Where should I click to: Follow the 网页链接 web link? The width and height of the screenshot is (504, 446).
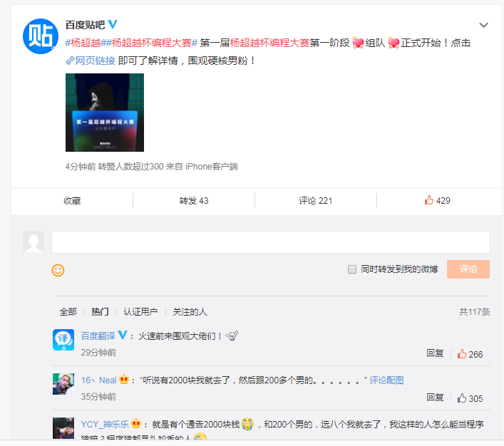point(95,61)
